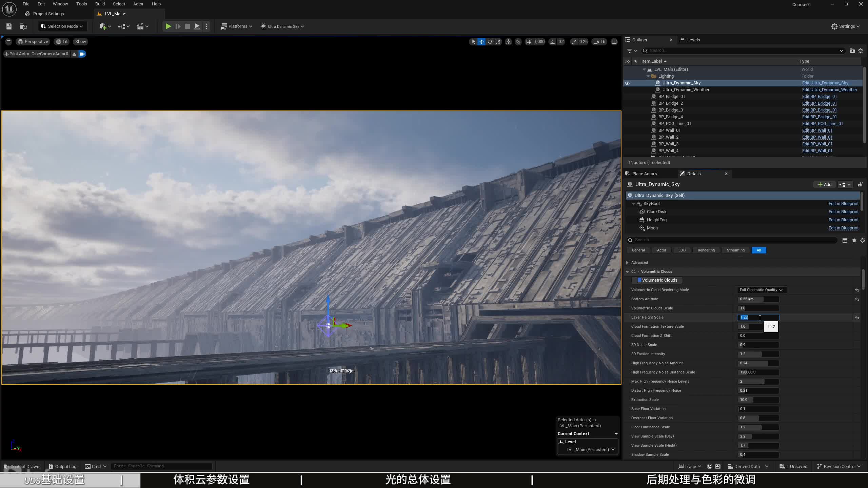
Task: Click the Play level button
Action: (168, 26)
